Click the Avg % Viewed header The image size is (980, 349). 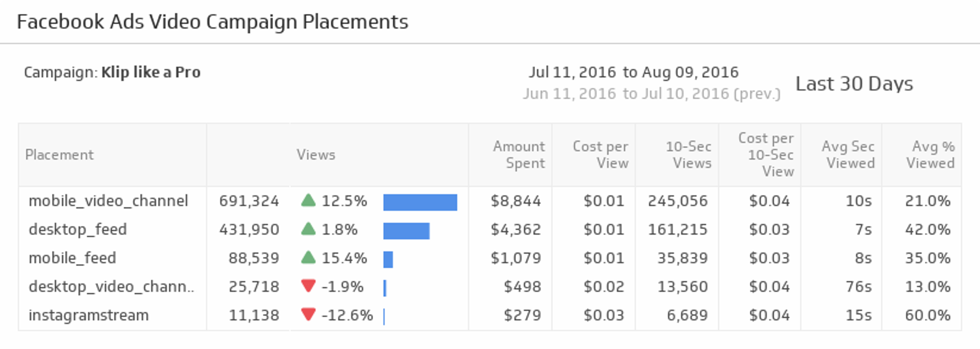[930, 155]
